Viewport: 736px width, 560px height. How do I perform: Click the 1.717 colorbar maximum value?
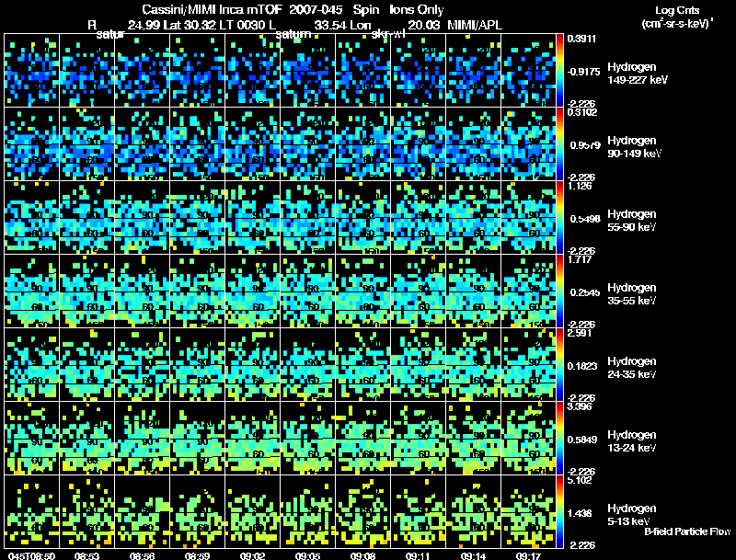(580, 260)
